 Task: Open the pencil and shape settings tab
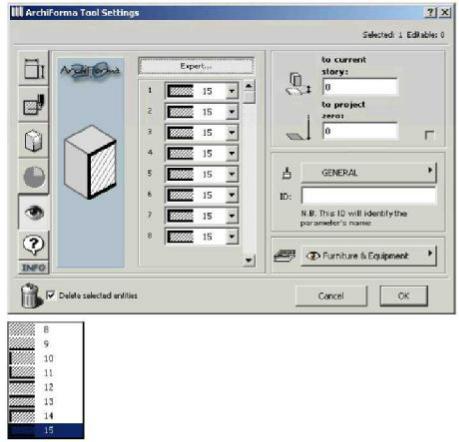tap(33, 104)
